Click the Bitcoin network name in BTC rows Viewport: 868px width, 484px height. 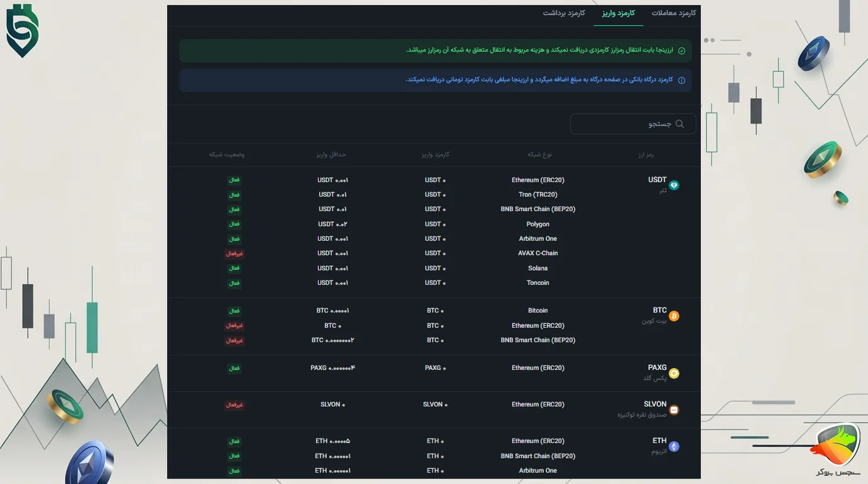(538, 311)
